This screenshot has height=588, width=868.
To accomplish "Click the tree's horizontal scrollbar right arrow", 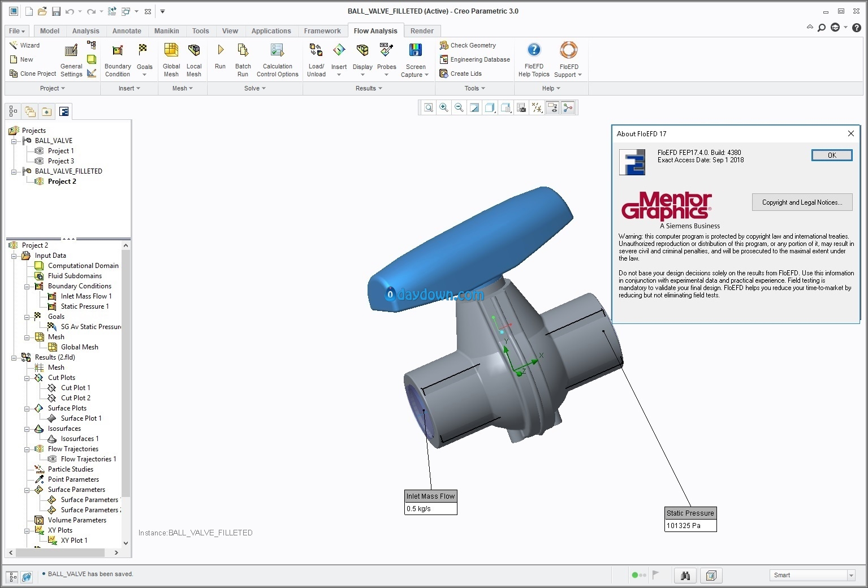I will (x=116, y=552).
